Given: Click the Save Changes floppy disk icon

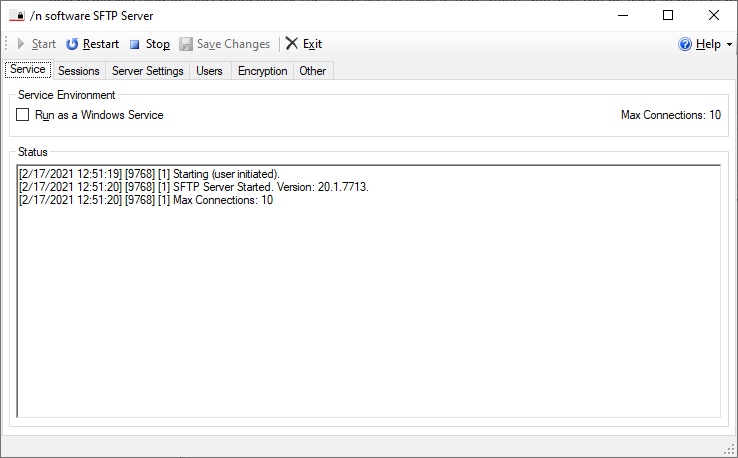Looking at the screenshot, I should [x=186, y=44].
